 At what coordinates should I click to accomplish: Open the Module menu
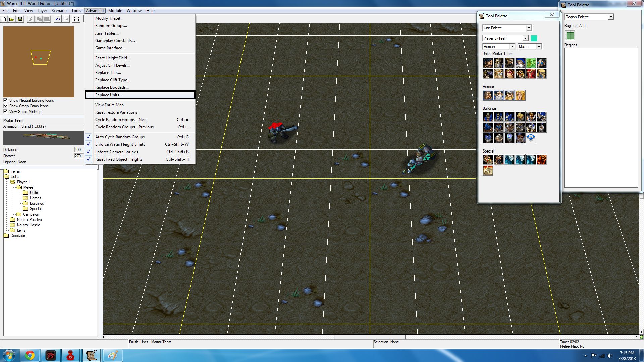pos(115,11)
